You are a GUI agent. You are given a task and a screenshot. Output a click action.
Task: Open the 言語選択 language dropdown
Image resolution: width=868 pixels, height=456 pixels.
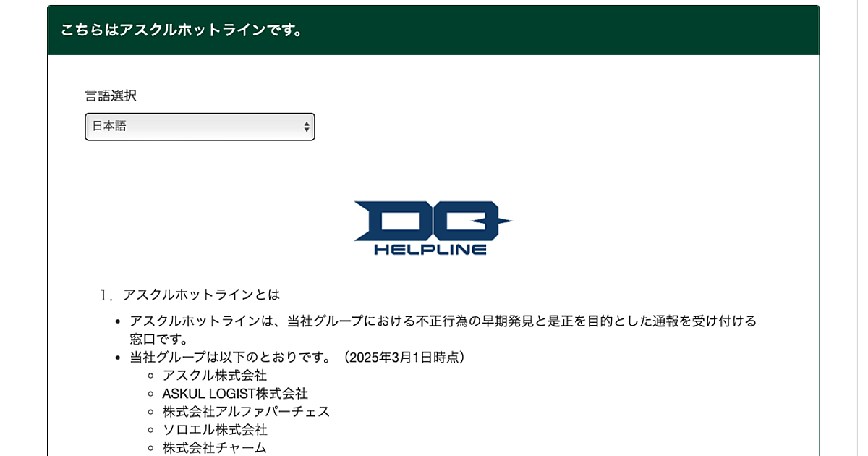point(200,127)
